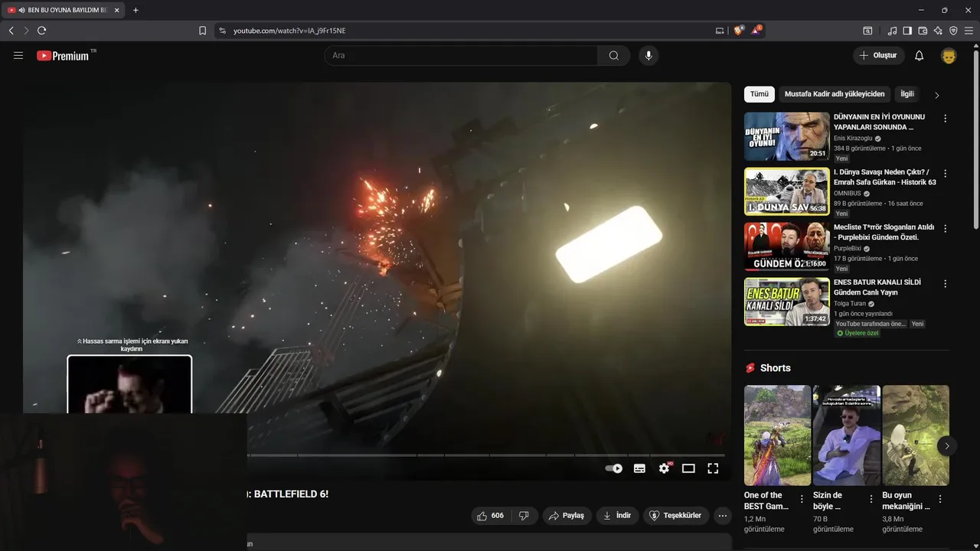The height and width of the screenshot is (551, 980).
Task: Open the browser main menu
Action: [969, 31]
